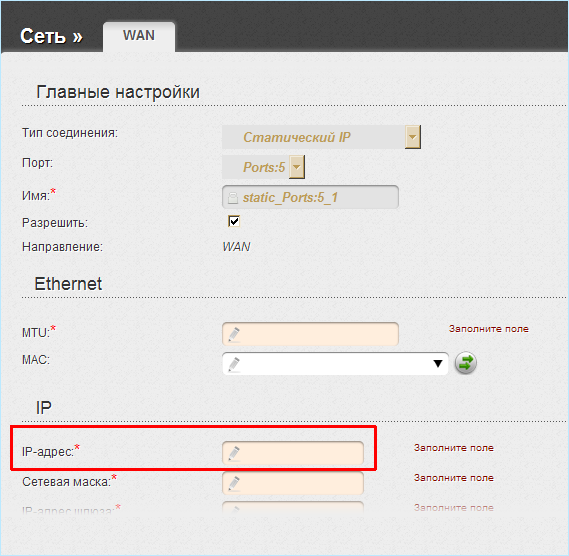
Task: Expand the Ports:5 port dropdown
Action: 297,167
